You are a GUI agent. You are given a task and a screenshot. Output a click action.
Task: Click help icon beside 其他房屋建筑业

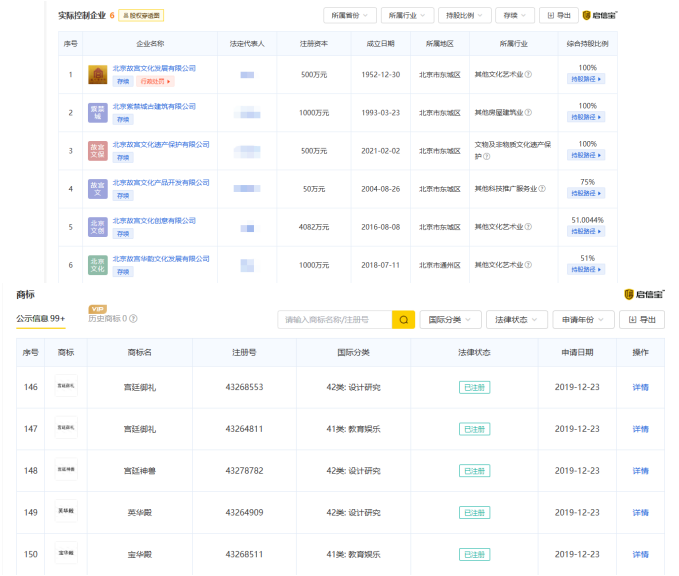[x=528, y=113]
